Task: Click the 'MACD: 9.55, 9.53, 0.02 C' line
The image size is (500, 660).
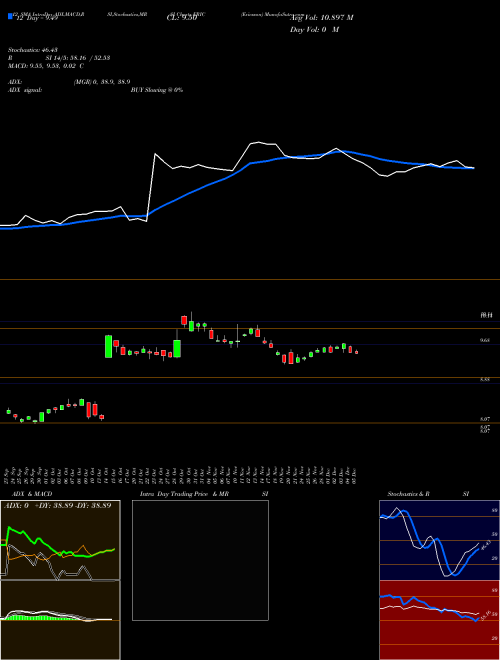Action: tap(46, 66)
